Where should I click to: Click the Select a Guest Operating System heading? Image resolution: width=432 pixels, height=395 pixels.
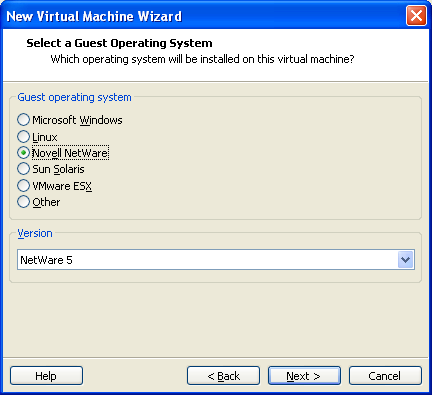(119, 43)
